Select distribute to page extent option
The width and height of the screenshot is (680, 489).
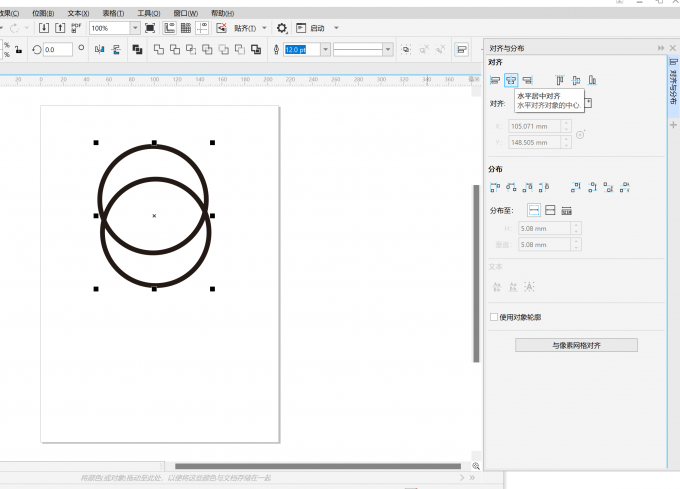pos(550,210)
